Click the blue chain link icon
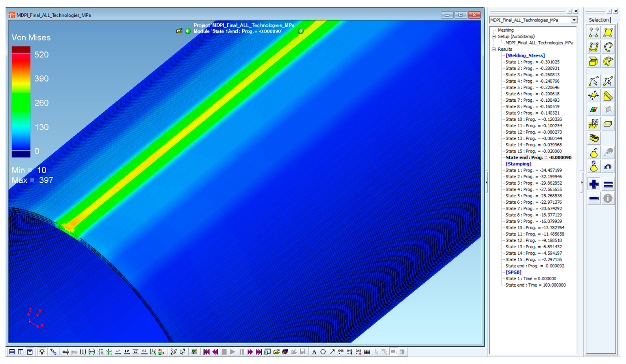The height and width of the screenshot is (364, 626). click(x=53, y=352)
